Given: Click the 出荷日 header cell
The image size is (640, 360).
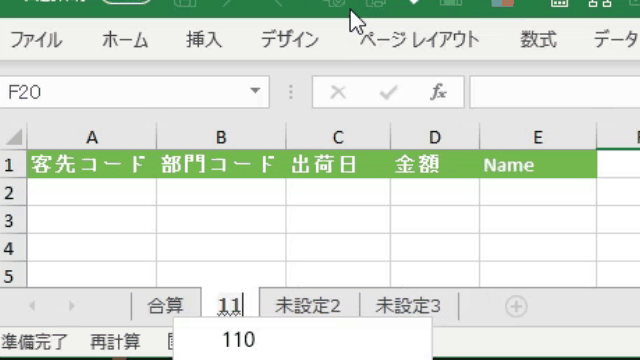Looking at the screenshot, I should 338,164.
